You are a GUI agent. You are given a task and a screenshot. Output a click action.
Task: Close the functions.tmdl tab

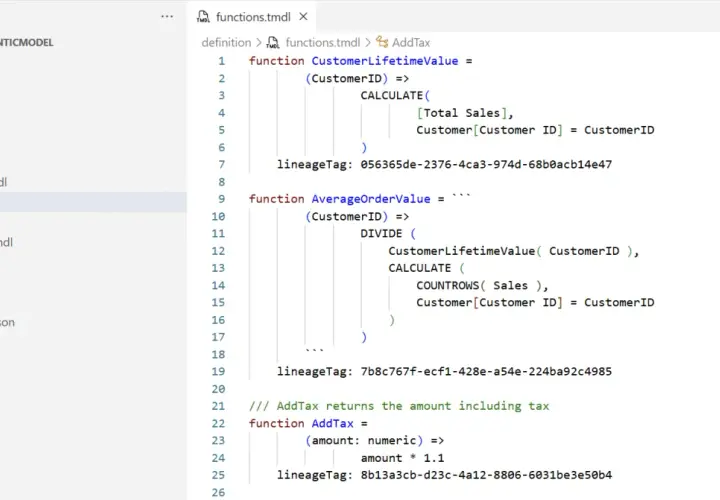click(x=303, y=17)
